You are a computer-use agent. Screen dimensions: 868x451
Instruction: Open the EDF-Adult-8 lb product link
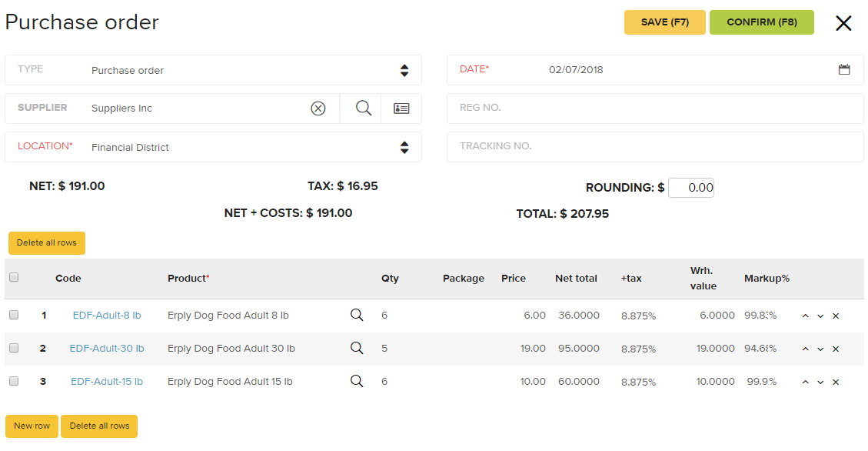tap(107, 315)
